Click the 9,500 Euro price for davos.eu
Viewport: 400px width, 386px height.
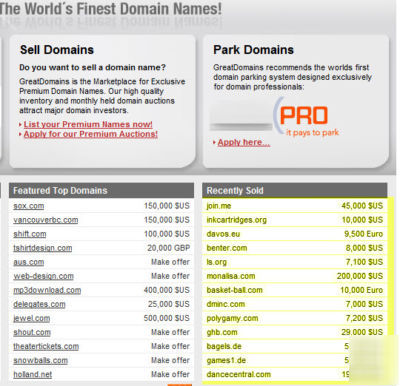click(364, 234)
